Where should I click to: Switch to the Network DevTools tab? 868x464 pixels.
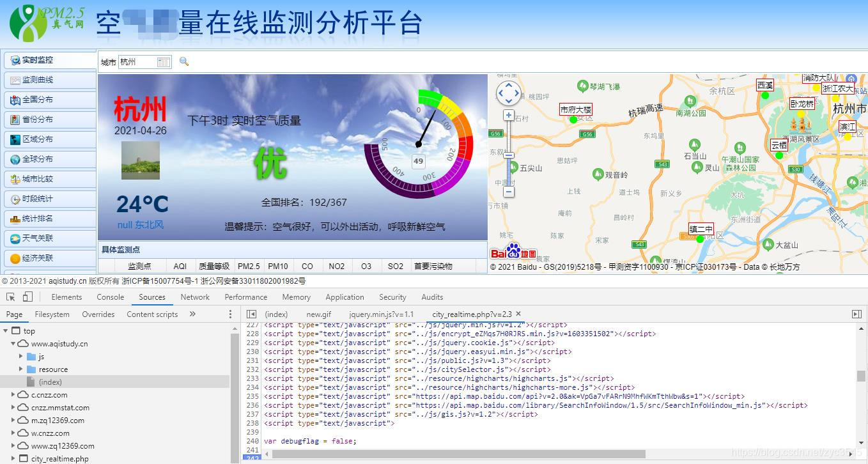(195, 297)
